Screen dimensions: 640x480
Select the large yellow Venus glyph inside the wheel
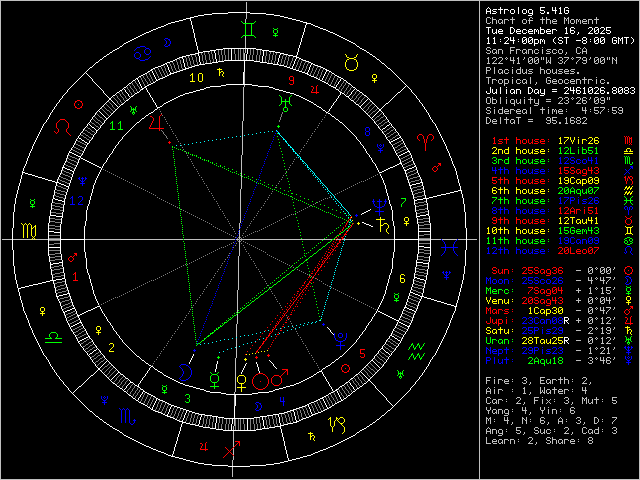[x=242, y=383]
